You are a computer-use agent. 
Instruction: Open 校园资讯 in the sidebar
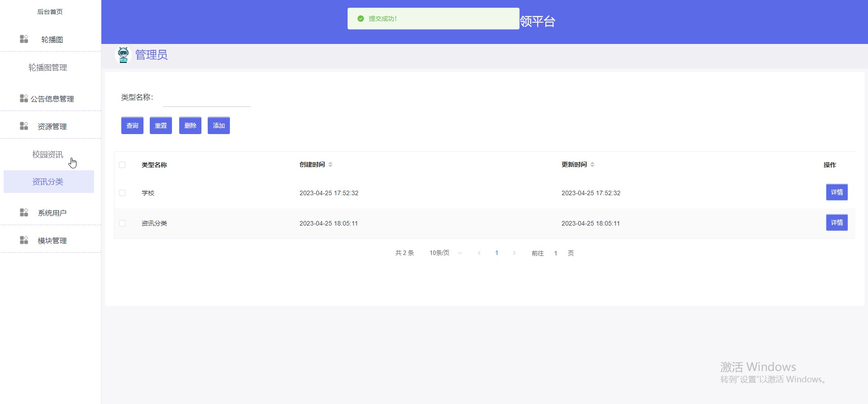tap(48, 154)
